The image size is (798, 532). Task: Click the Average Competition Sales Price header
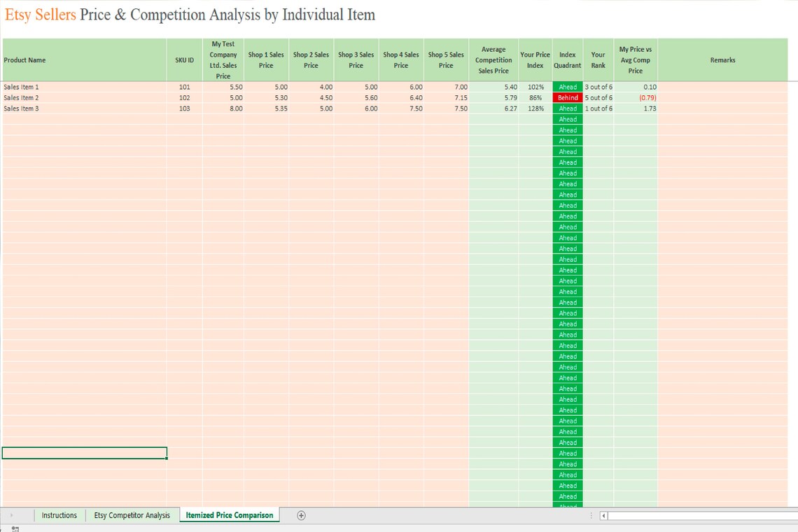[x=493, y=59]
